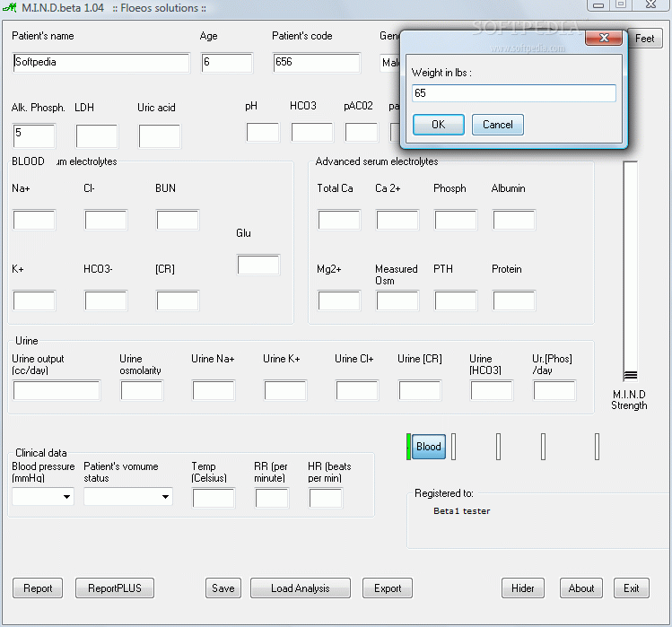Minimize the M.I.N.D.beta window
Viewport: 672px width, 627px height.
[x=598, y=5]
